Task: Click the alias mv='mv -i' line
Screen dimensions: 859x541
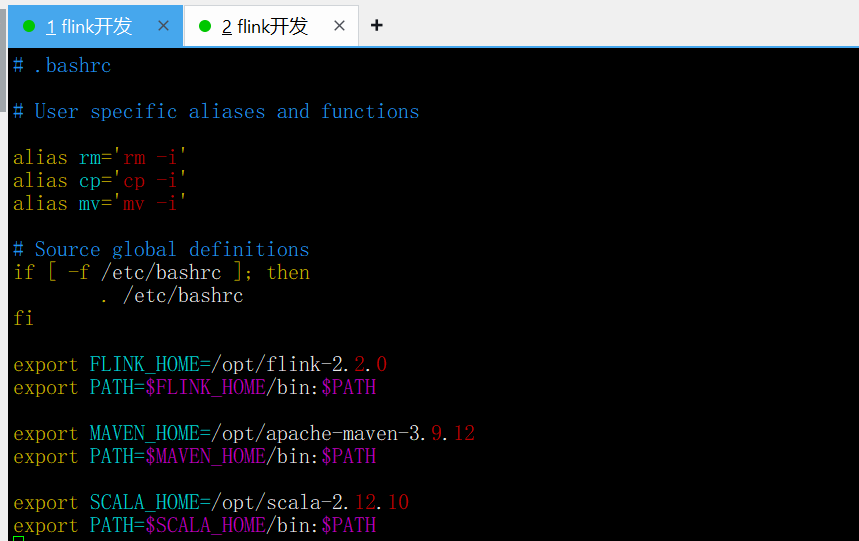Action: [x=100, y=204]
